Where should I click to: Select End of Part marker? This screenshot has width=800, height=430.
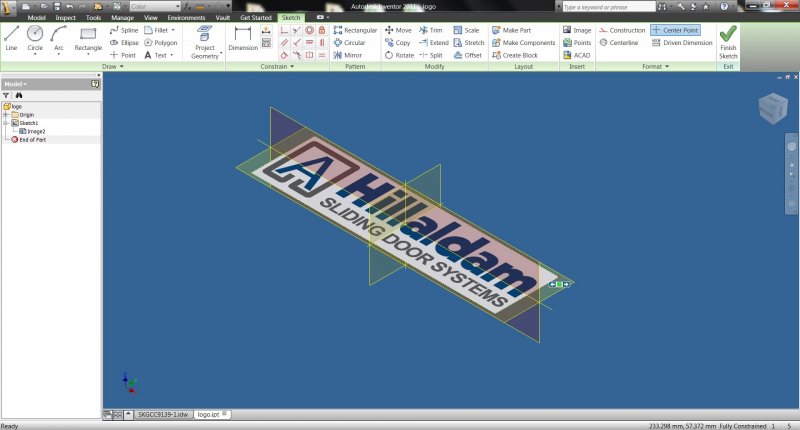(29, 139)
